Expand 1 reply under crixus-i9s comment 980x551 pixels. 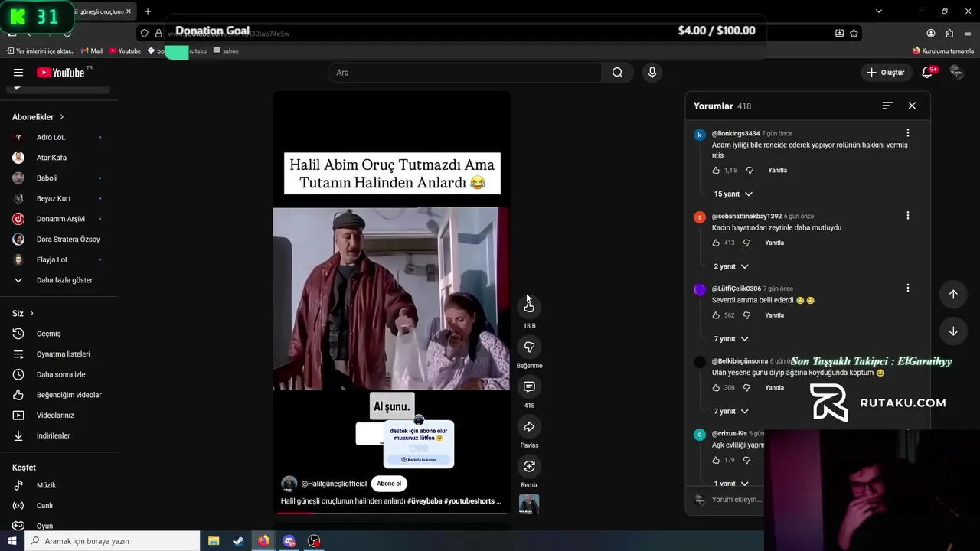point(731,484)
